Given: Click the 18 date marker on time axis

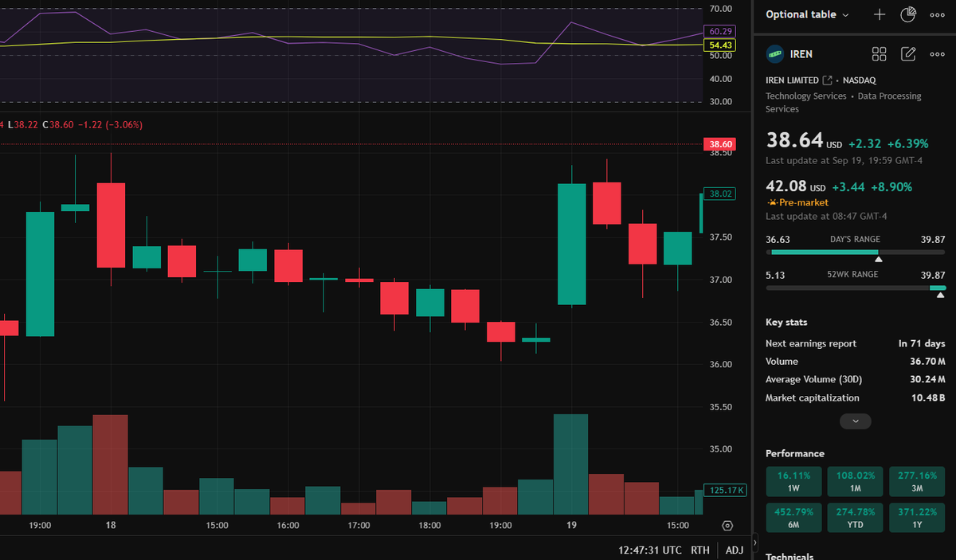Looking at the screenshot, I should pyautogui.click(x=110, y=526).
